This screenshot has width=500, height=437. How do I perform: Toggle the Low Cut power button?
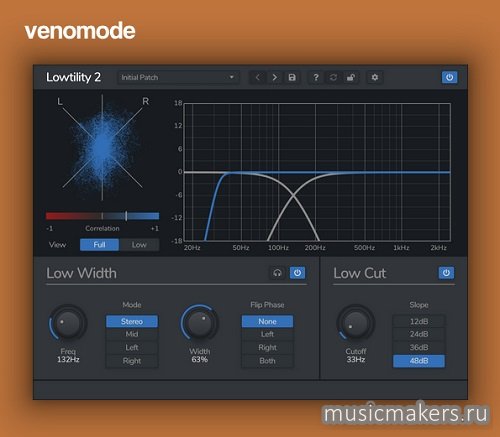pos(446,273)
